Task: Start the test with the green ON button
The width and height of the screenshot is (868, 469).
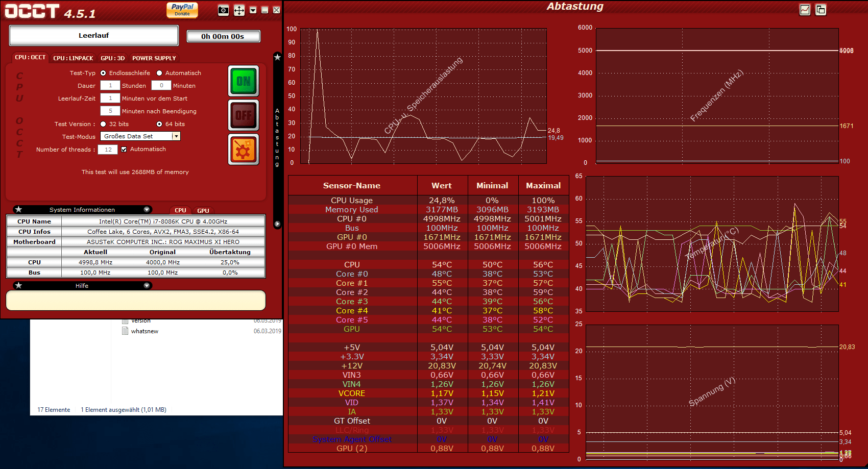Action: pos(244,81)
